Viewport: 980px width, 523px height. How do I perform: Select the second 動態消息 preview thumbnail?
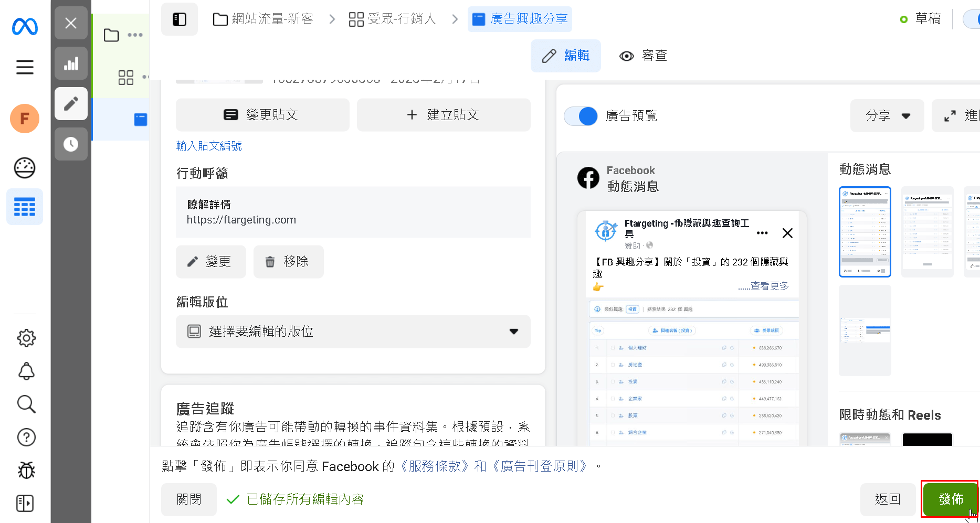(x=928, y=232)
